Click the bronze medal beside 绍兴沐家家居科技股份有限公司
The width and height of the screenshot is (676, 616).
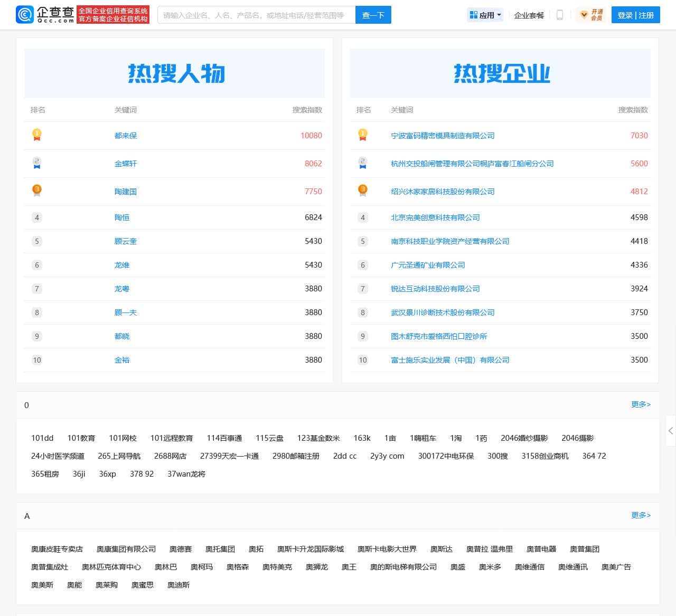point(363,191)
